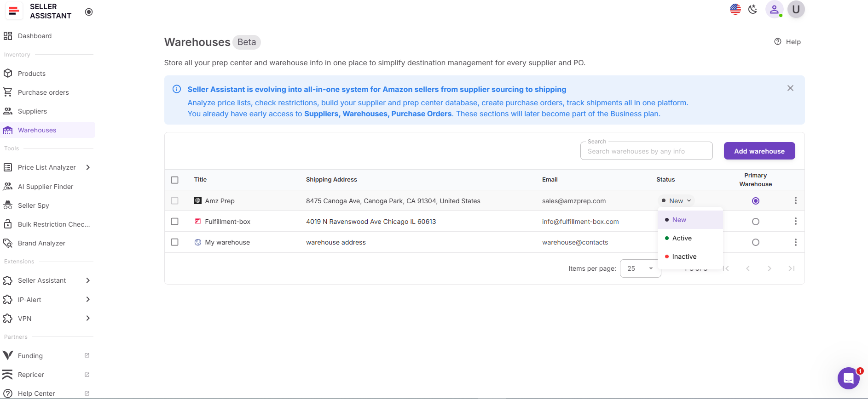Set My warehouse as primary warehouse
Viewport: 868px width, 399px height.
[x=755, y=242]
